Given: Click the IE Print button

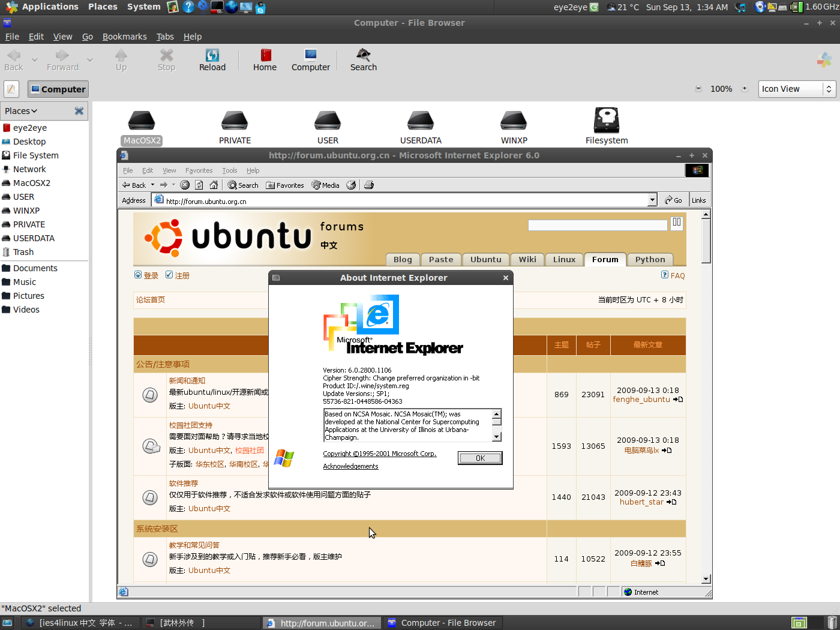Looking at the screenshot, I should (369, 185).
